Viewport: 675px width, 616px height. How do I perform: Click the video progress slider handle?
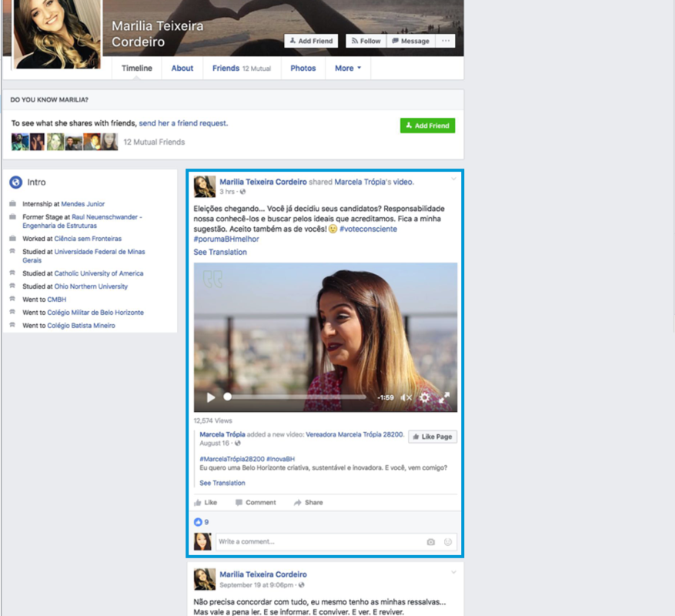click(227, 397)
